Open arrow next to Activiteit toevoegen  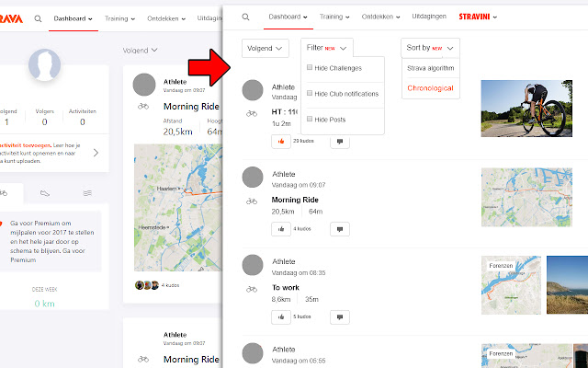pos(96,153)
